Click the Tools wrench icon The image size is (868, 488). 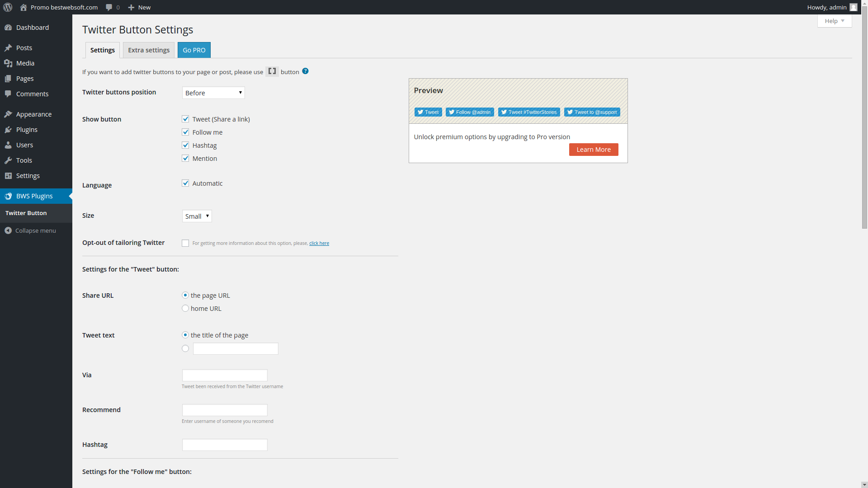coord(8,160)
